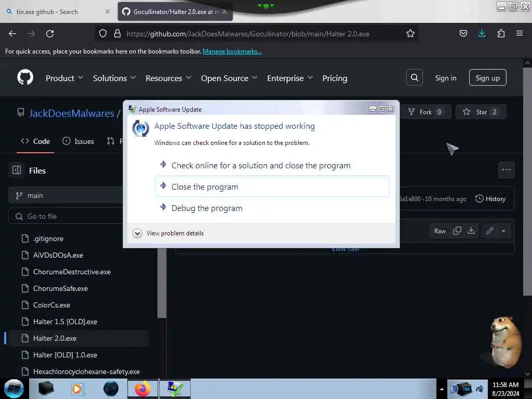This screenshot has height=399, width=532.
Task: Copy raw file with the copy icon
Action: pyautogui.click(x=457, y=231)
